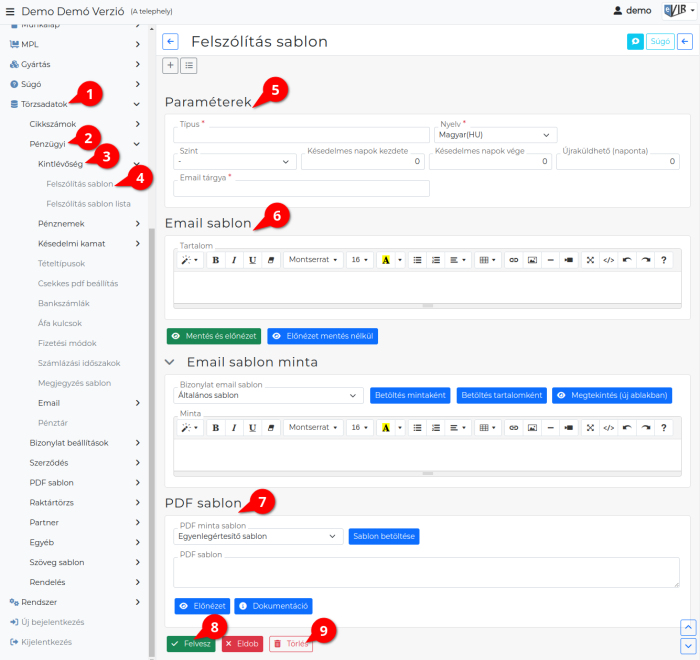Open the PDF minta sablon dropdown

click(x=258, y=536)
